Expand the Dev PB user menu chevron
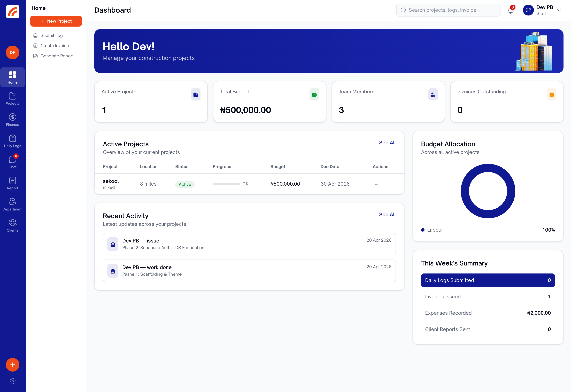This screenshot has width=571, height=392. click(559, 10)
